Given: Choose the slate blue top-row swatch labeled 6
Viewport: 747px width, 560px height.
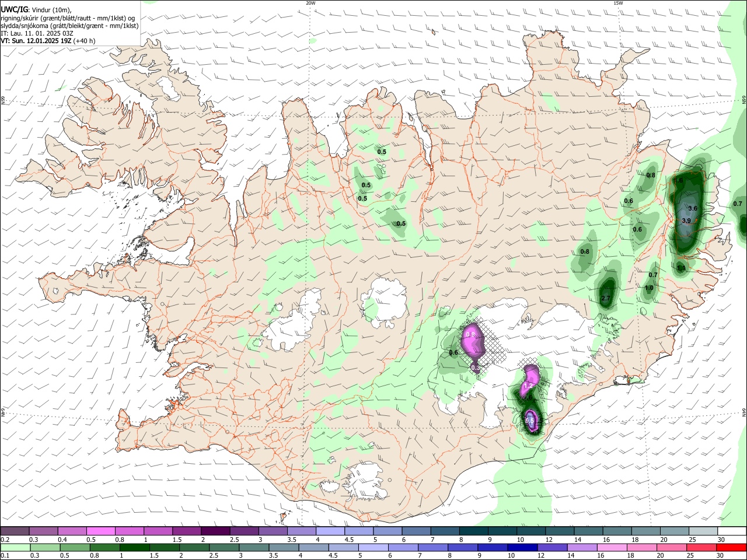Looking at the screenshot, I should tap(417, 531).
